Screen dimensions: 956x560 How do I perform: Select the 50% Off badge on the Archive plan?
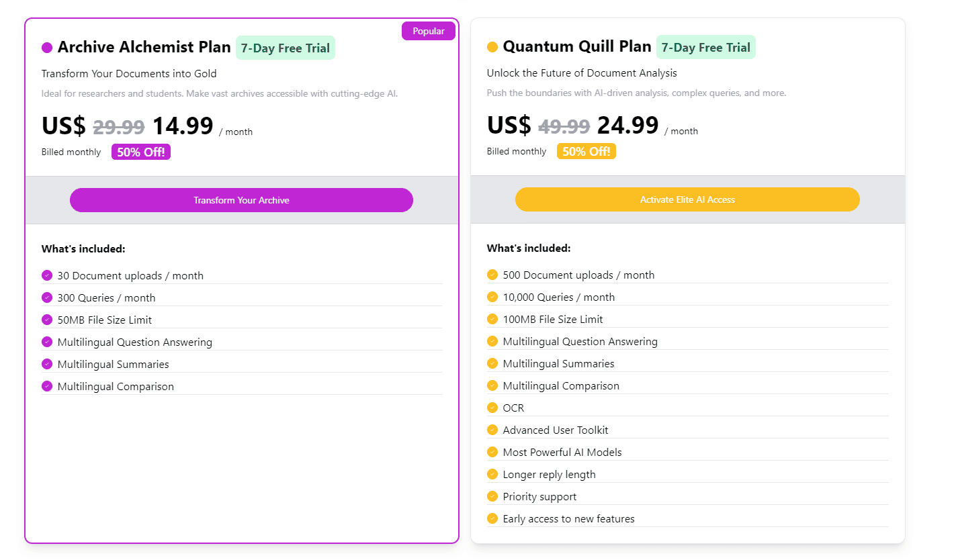[140, 152]
